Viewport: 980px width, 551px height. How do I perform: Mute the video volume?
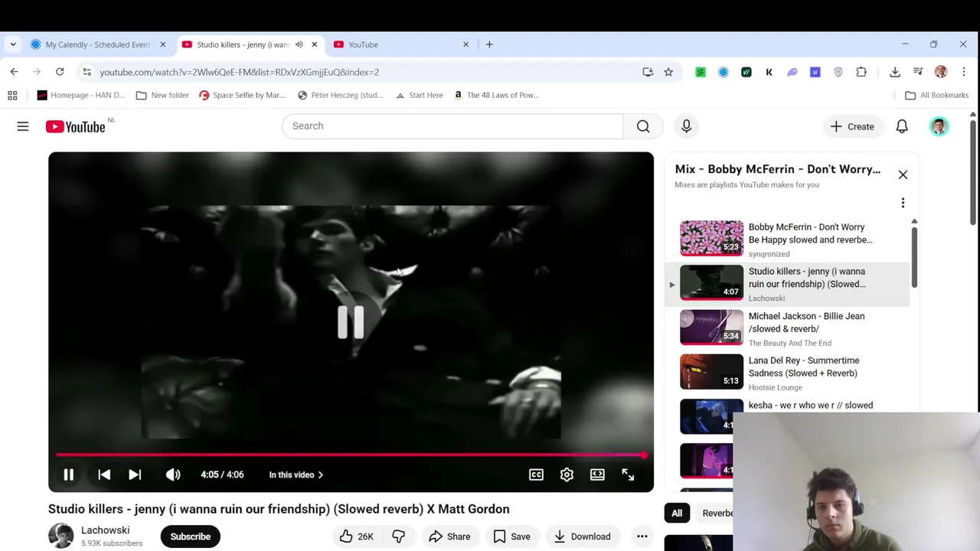173,474
